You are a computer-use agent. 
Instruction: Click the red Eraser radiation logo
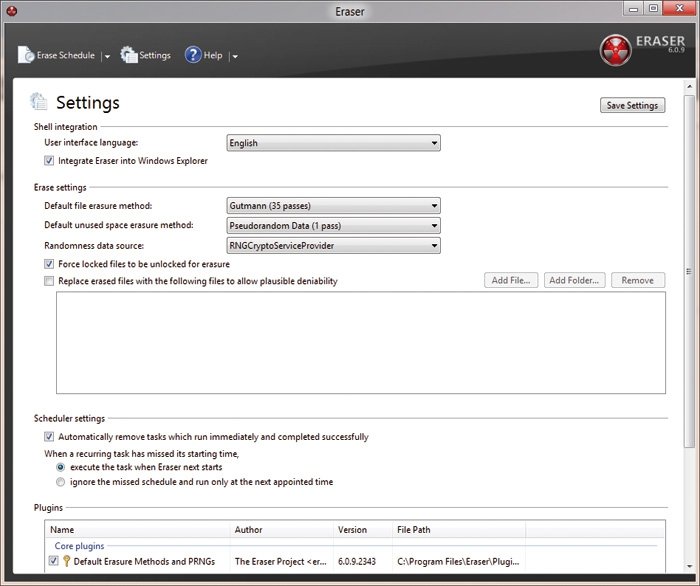(x=616, y=50)
